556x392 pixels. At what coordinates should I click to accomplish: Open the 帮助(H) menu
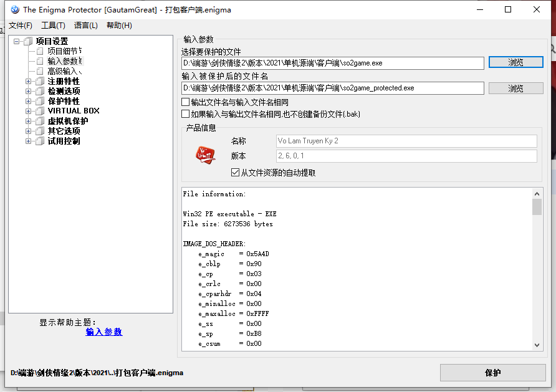(119, 26)
